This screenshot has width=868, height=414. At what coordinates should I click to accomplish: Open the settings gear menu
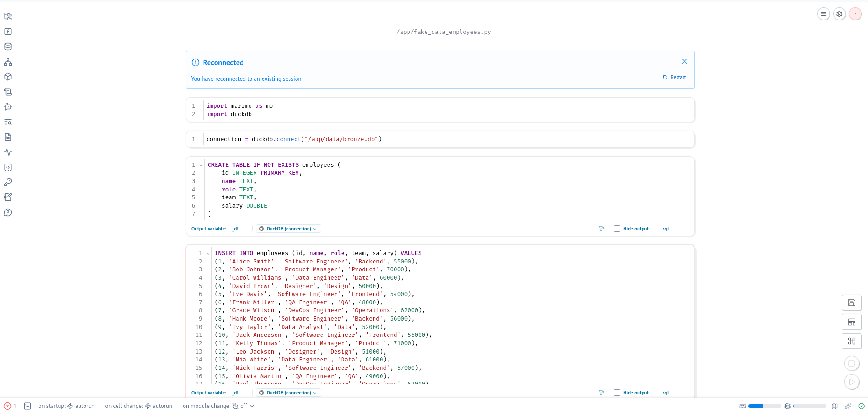839,14
